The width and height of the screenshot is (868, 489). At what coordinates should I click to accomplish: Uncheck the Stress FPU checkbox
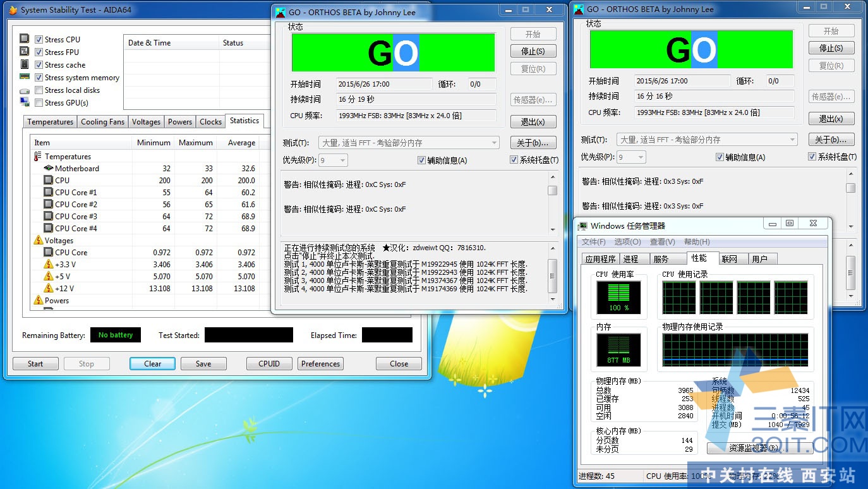(39, 52)
